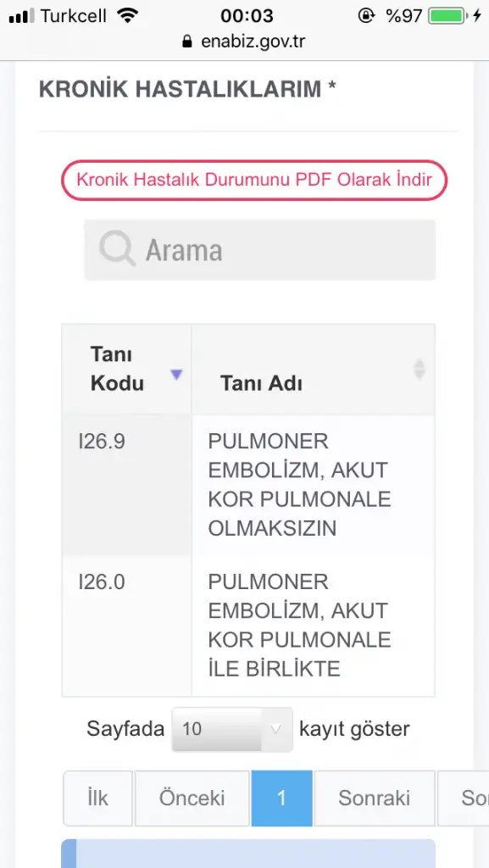Viewport: 489px width, 868px height.
Task: Download chronic illness status as PDF
Action: point(254,180)
